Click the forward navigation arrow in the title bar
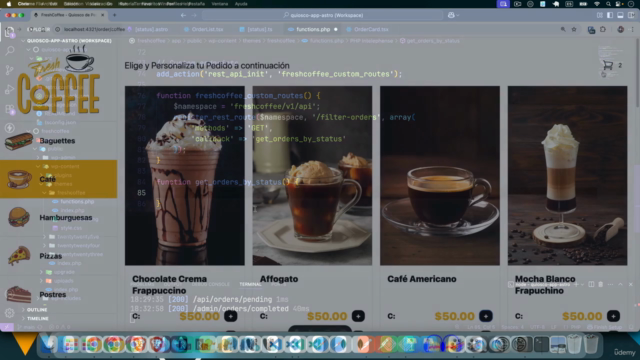The width and height of the screenshot is (640, 360). click(x=194, y=15)
